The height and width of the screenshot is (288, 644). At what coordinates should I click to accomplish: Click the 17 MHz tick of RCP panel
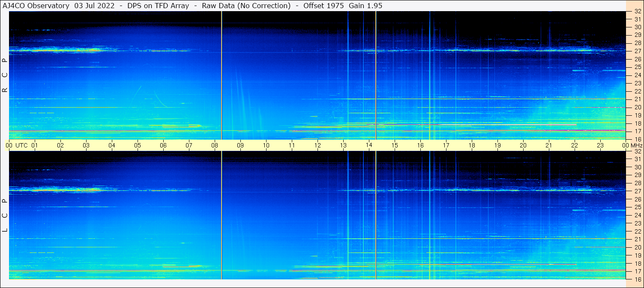tap(637, 131)
